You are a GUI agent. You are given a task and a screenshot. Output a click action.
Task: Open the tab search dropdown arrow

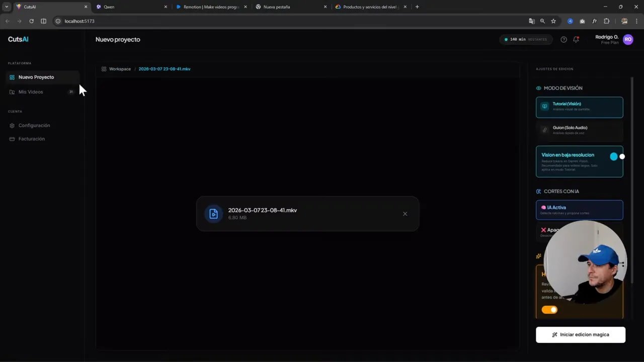click(7, 7)
